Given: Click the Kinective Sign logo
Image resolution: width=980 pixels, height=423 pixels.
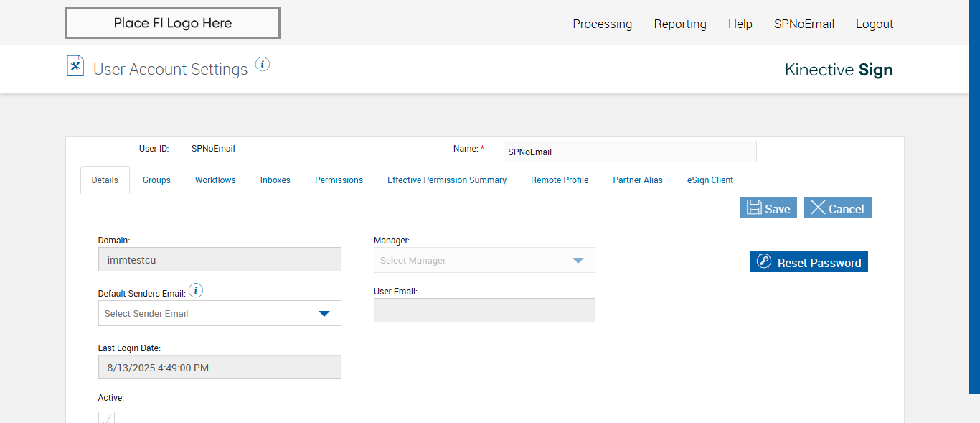Looking at the screenshot, I should 839,70.
